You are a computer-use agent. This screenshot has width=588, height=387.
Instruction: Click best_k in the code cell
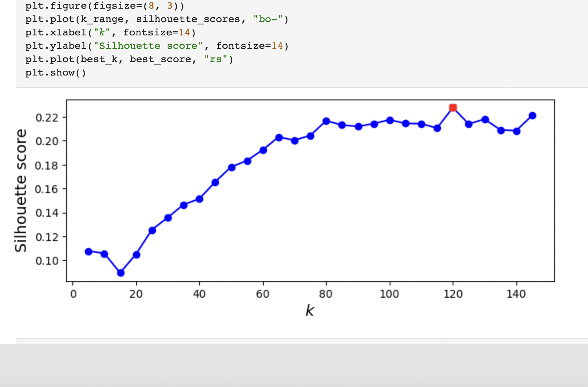99,59
